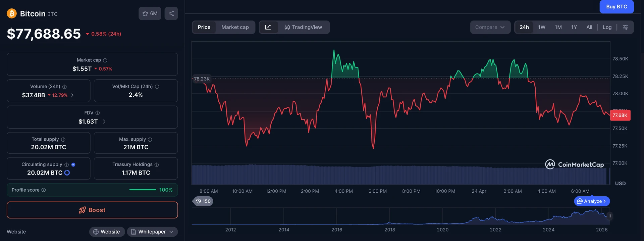This screenshot has height=241, width=644.
Task: Open the Bitcoin Website link
Action: pos(107,232)
